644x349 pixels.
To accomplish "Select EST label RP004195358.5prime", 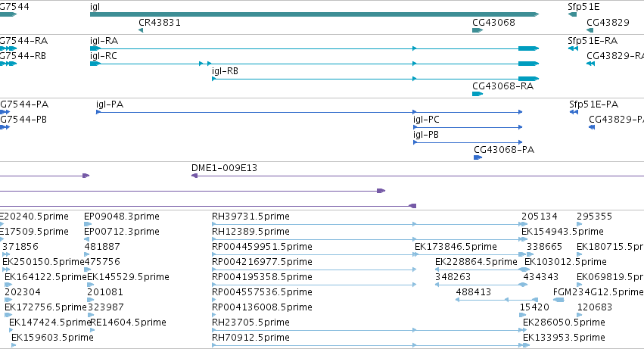I will click(x=262, y=278).
